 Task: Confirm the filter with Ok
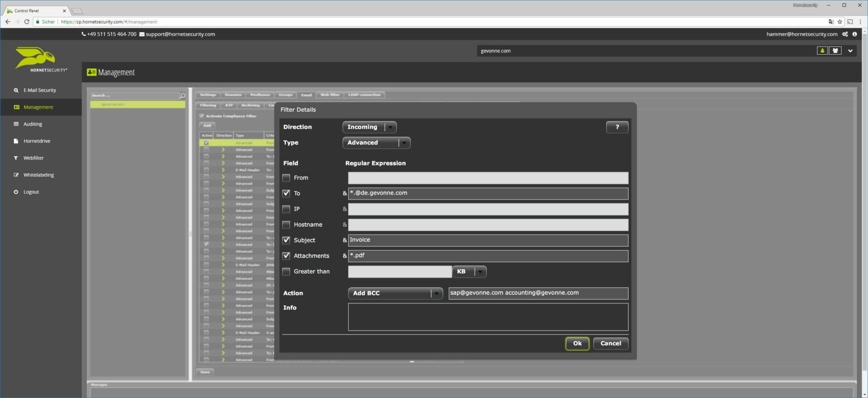tap(577, 343)
